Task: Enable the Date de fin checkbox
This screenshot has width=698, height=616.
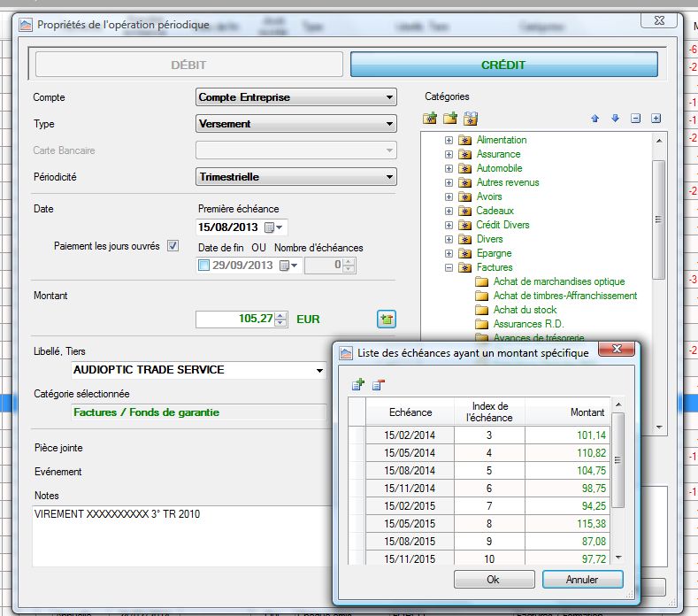Action: 204,265
